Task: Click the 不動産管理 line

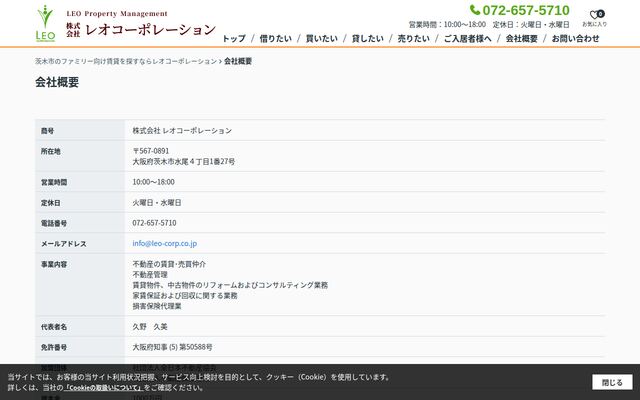Action: tap(150, 275)
